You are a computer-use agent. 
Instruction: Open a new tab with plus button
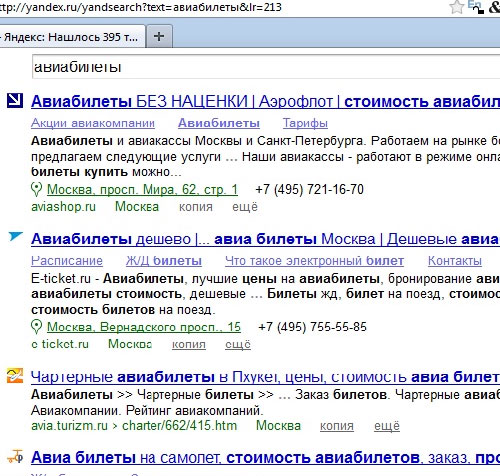pos(159,36)
